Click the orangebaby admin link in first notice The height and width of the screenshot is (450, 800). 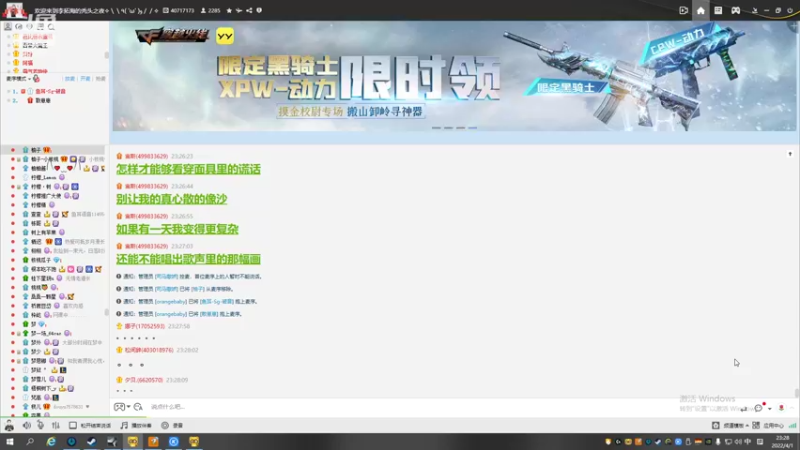point(171,302)
